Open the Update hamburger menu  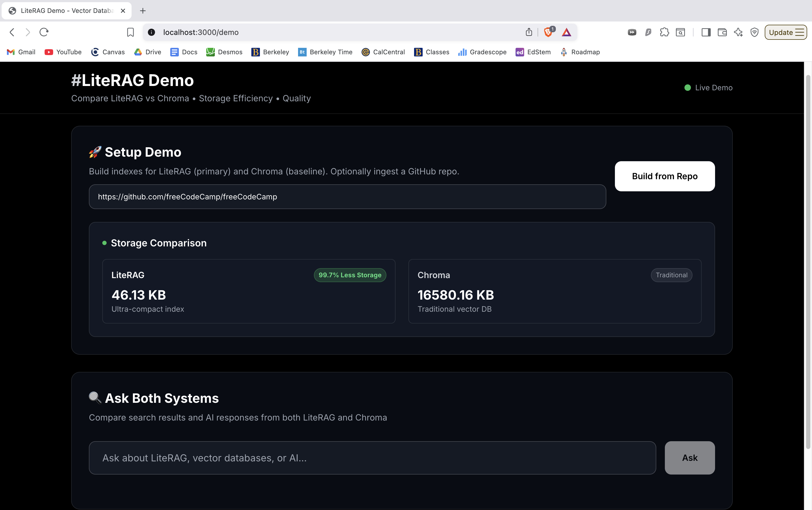[x=785, y=32]
